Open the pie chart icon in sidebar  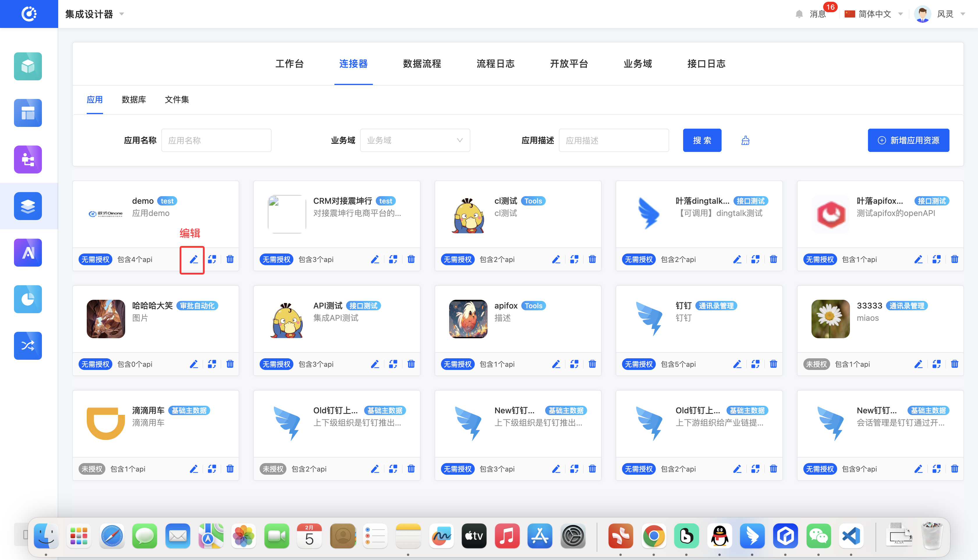click(28, 299)
